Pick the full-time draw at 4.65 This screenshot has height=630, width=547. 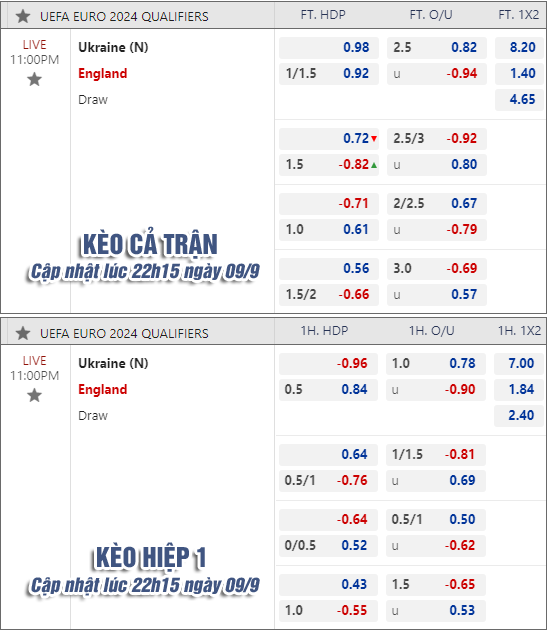tap(520, 100)
